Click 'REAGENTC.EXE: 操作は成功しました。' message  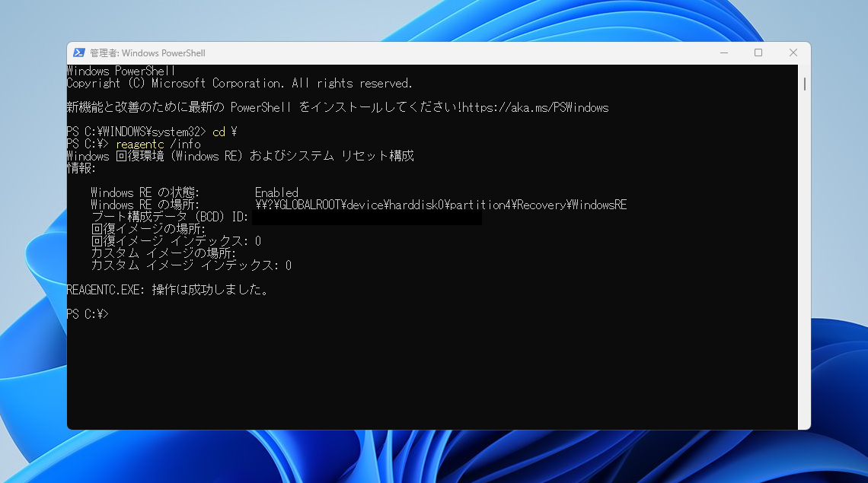tap(168, 289)
